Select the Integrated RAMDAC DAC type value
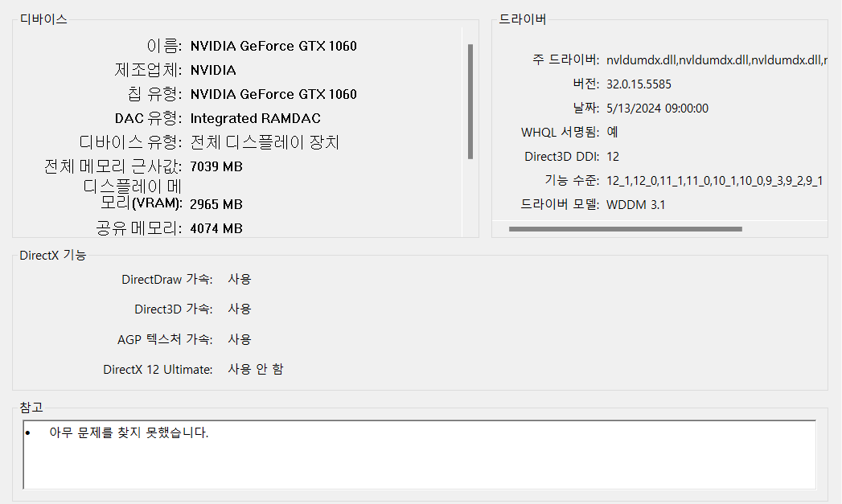 (x=255, y=118)
